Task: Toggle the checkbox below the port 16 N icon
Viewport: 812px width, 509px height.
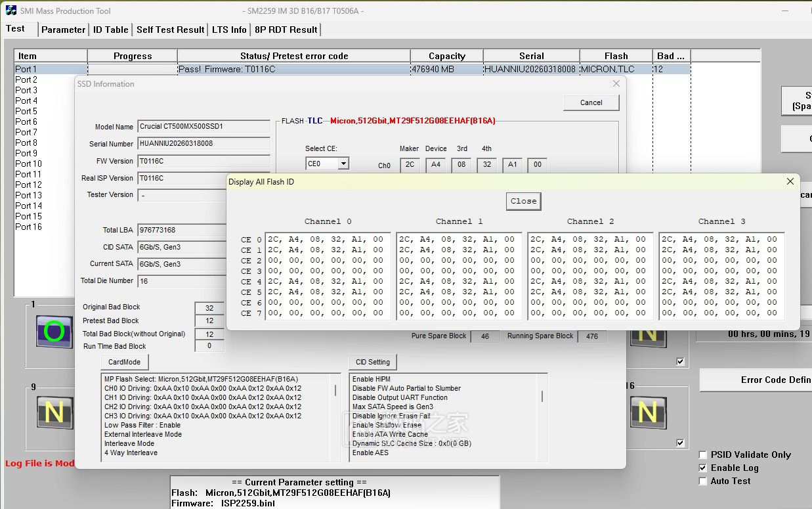Action: (x=680, y=443)
